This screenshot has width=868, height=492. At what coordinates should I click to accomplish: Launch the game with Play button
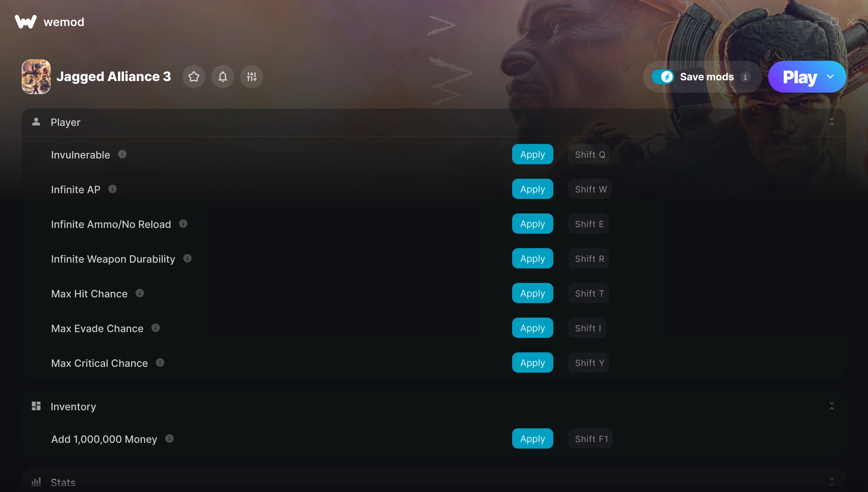(800, 77)
